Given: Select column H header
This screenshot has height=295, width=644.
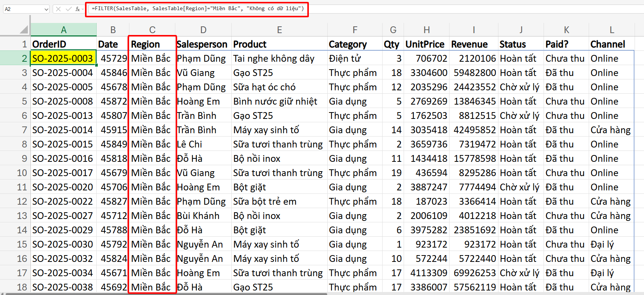Looking at the screenshot, I should 427,30.
